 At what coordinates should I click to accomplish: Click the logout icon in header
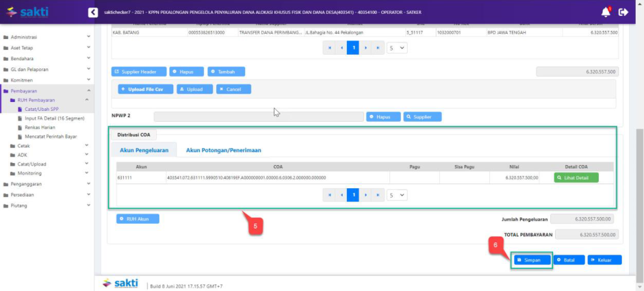623,12
